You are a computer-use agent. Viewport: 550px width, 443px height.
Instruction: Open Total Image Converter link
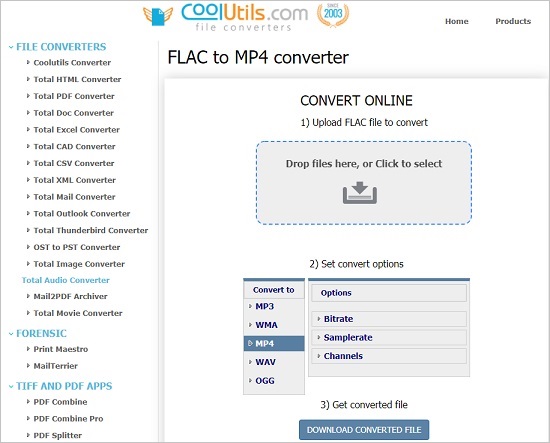79,264
